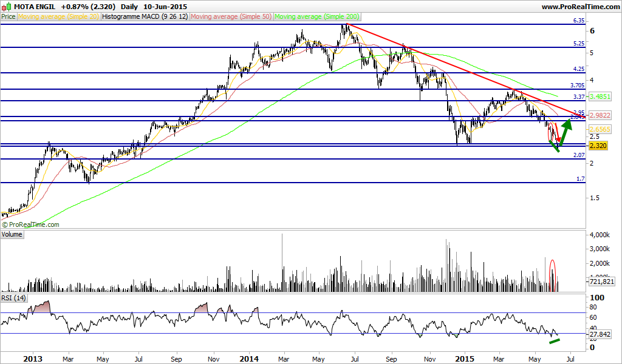Click the 6.35 horizontal level label
The width and height of the screenshot is (622, 364).
coord(579,21)
